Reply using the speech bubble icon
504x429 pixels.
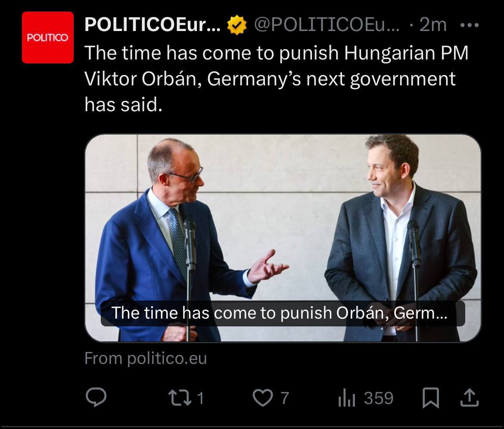pyautogui.click(x=96, y=397)
